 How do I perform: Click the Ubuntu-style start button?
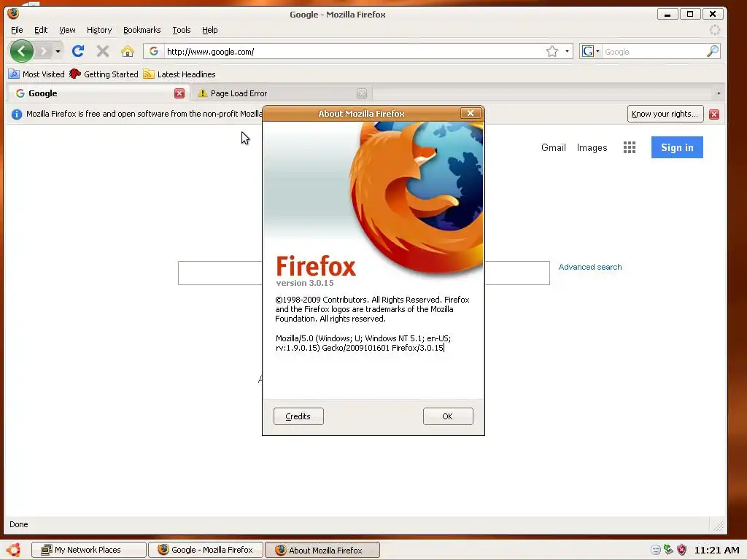(13, 550)
